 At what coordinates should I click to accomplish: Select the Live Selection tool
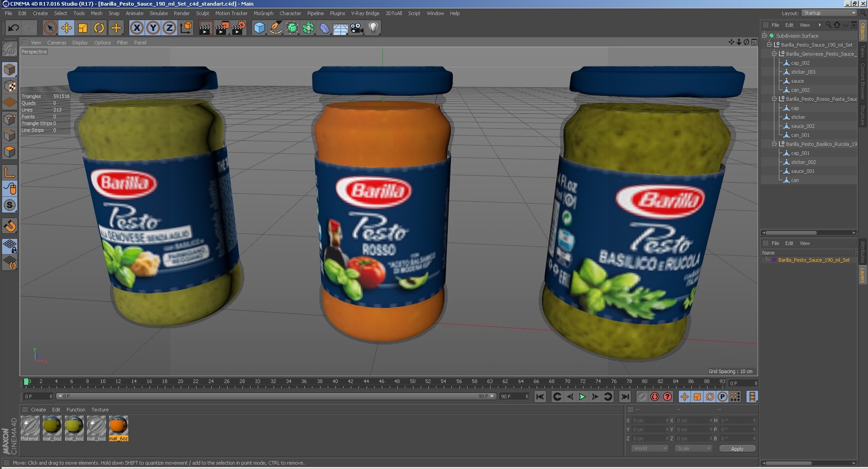point(50,28)
